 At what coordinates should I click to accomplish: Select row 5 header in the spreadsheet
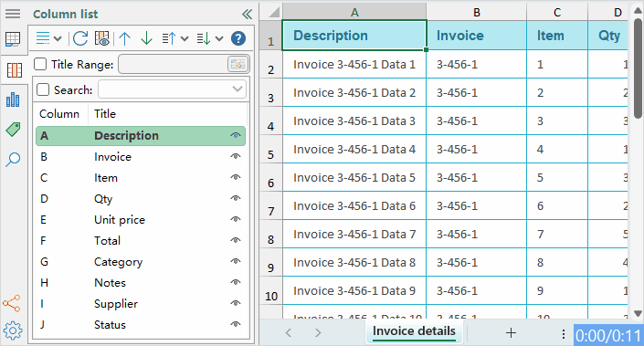270,150
